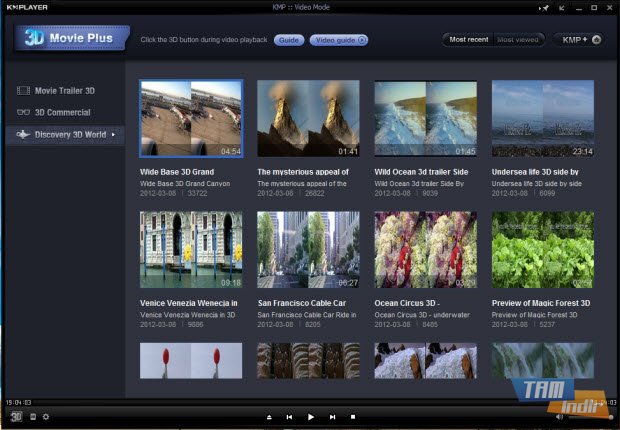Click the view count '26822'
Viewport: 620px width, 430px height.
(x=314, y=193)
